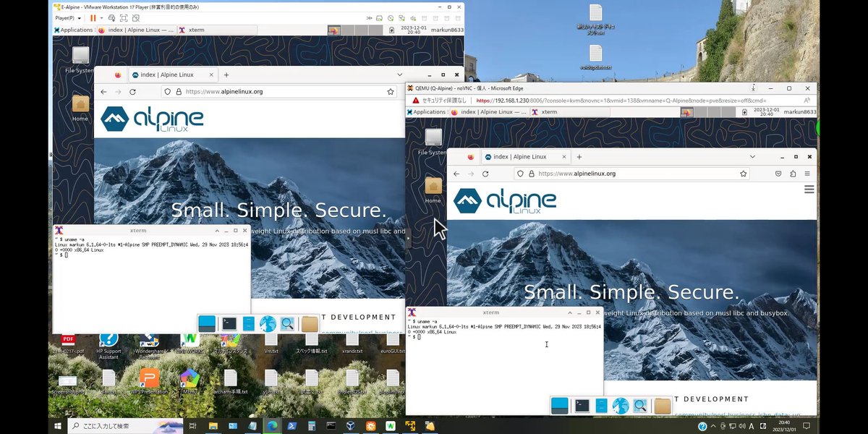
Task: Open application finder magnifier in VMware dock
Action: 287,323
